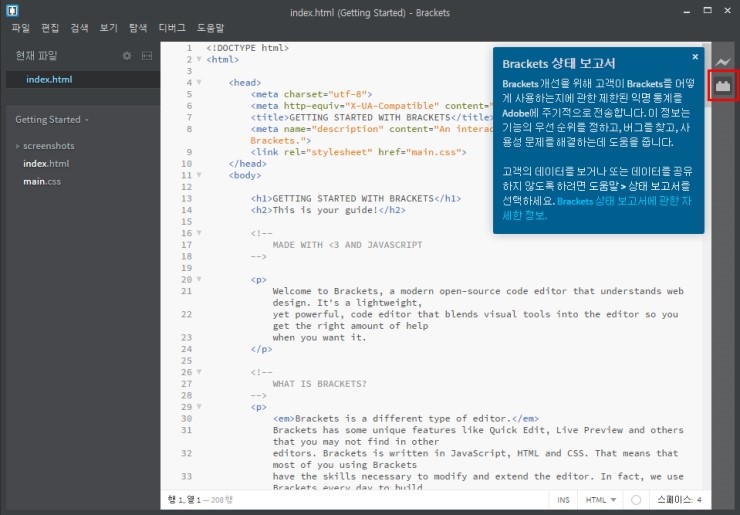Screen dimensions: 740x515
Task: Open the Extension Manager brick icon
Action: point(723,86)
